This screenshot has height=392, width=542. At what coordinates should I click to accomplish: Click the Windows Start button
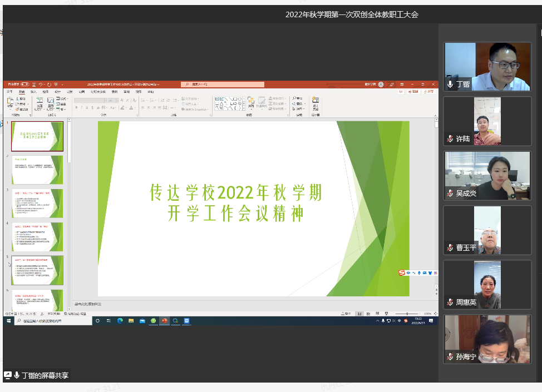8,321
